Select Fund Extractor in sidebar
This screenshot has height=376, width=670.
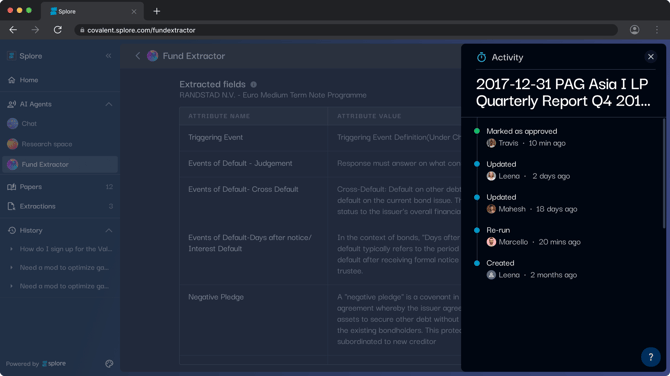[60, 164]
